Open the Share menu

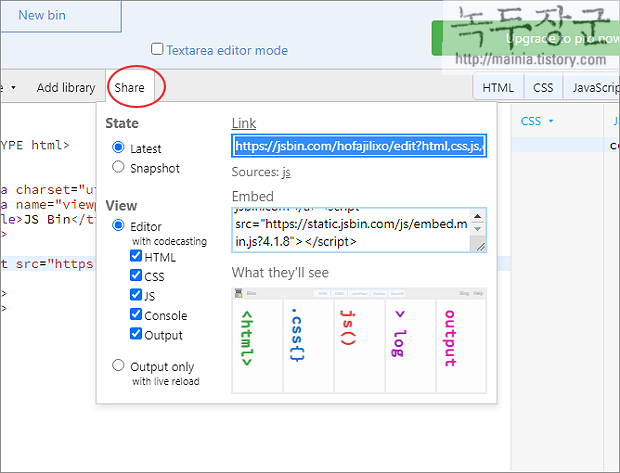(129, 87)
